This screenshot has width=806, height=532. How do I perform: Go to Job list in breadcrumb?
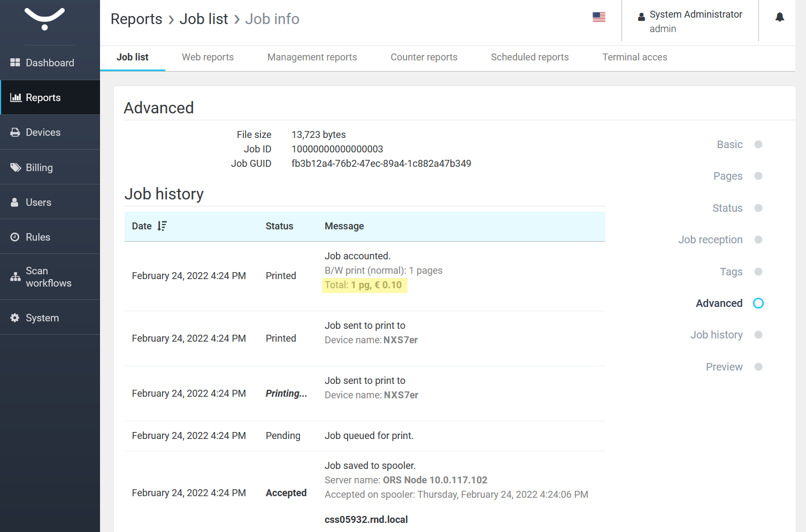click(x=204, y=19)
